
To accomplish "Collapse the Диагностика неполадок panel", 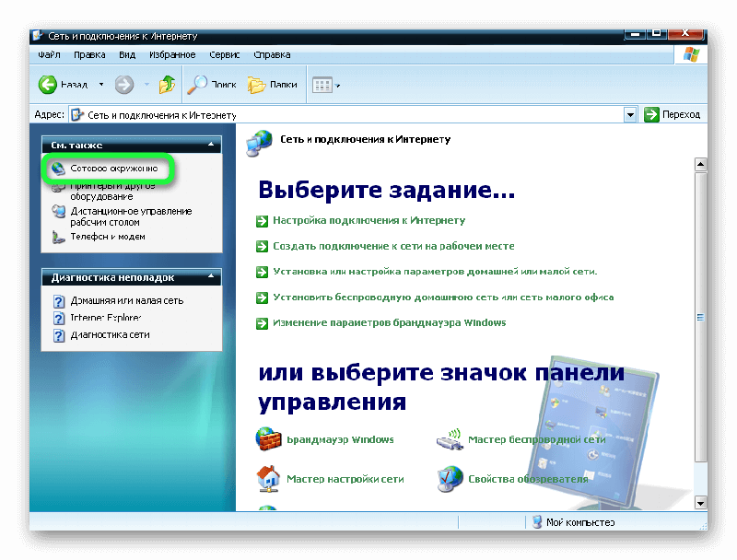I will pyautogui.click(x=211, y=276).
